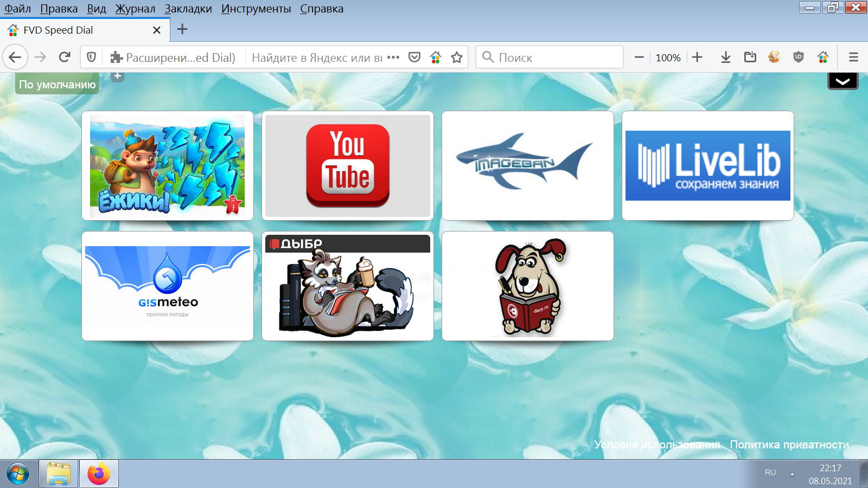Zoom out with the minus button
The height and width of the screenshot is (488, 868).
pyautogui.click(x=639, y=57)
